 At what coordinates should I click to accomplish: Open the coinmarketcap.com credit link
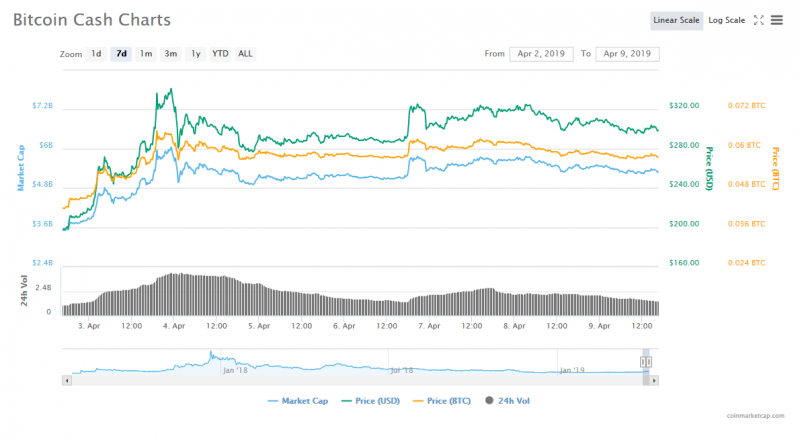[x=759, y=414]
